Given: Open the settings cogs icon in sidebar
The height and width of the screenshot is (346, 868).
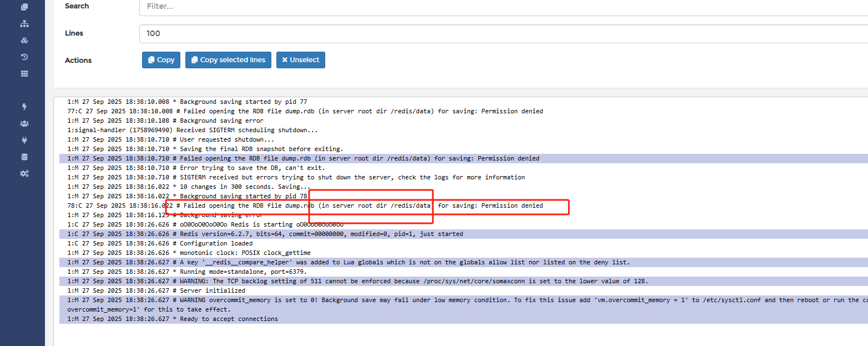Looking at the screenshot, I should click(24, 173).
